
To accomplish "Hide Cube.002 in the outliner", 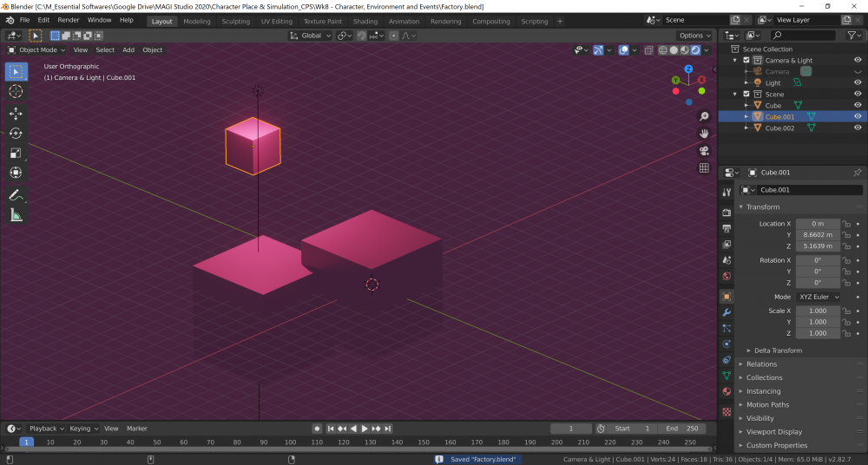I will 858,128.
